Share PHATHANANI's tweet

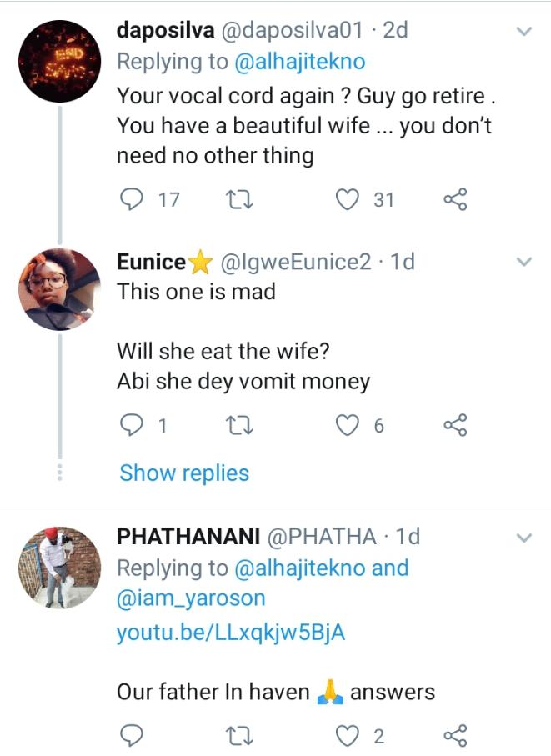tap(455, 736)
